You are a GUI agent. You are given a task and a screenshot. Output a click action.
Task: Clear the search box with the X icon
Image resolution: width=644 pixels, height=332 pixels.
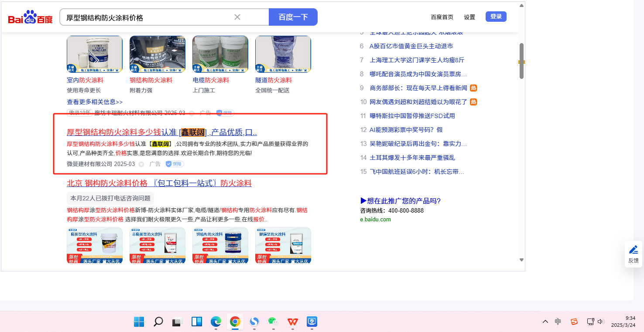237,17
